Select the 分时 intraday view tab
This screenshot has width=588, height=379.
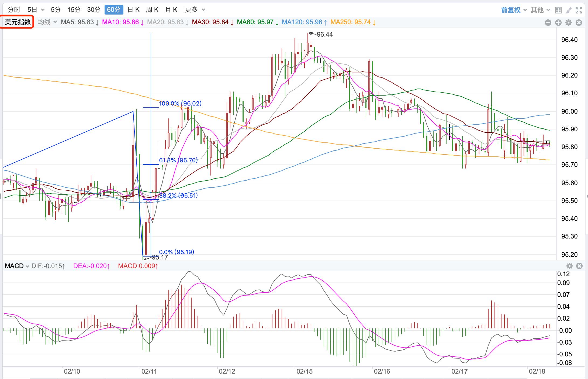[x=14, y=10]
